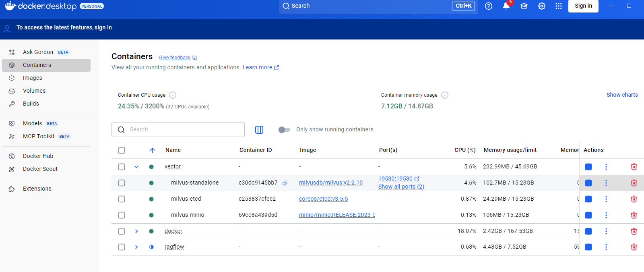Expand the docker stack group

click(x=136, y=231)
